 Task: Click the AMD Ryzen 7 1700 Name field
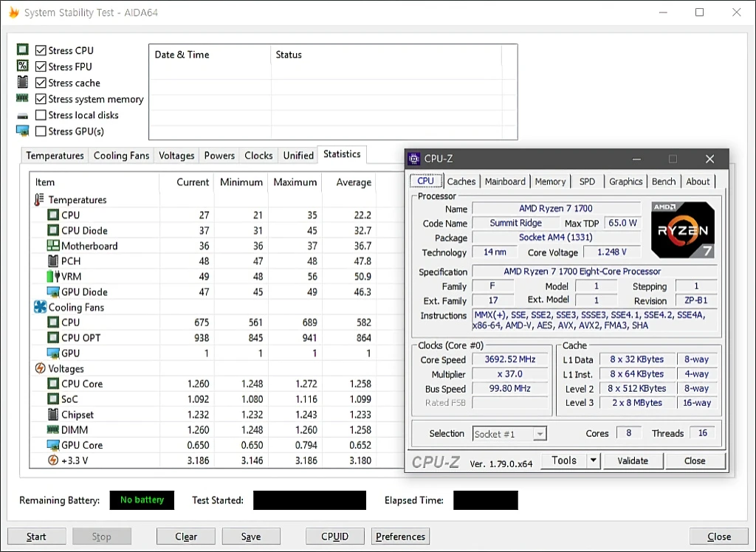tap(556, 208)
